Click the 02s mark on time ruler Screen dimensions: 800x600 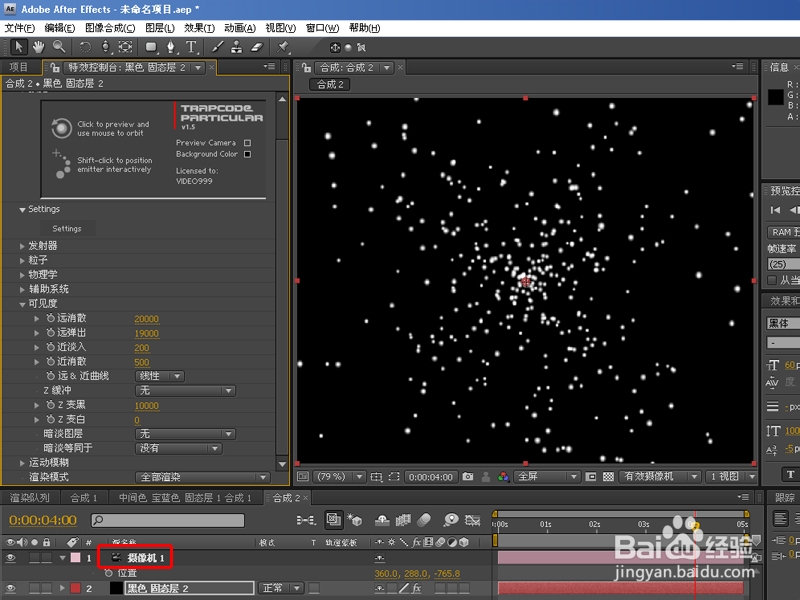[x=594, y=524]
